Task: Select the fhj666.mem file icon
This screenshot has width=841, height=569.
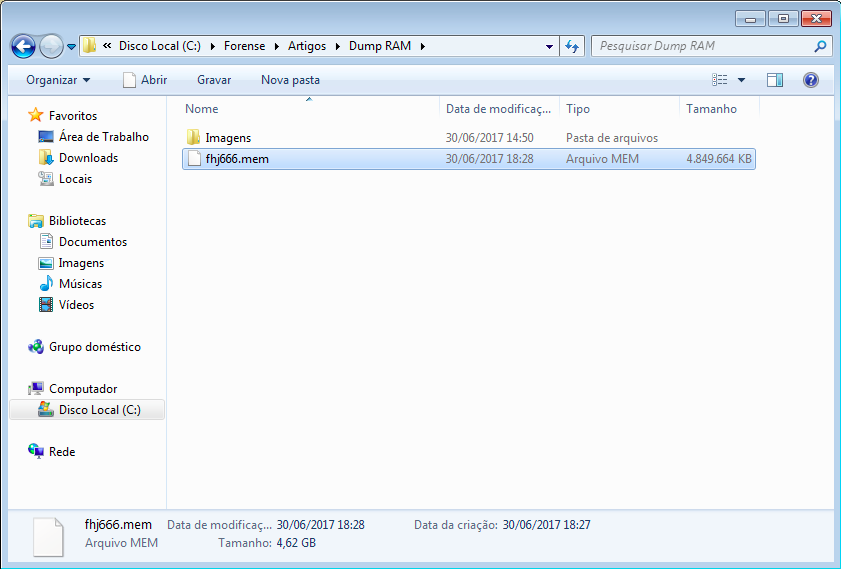Action: (x=194, y=159)
